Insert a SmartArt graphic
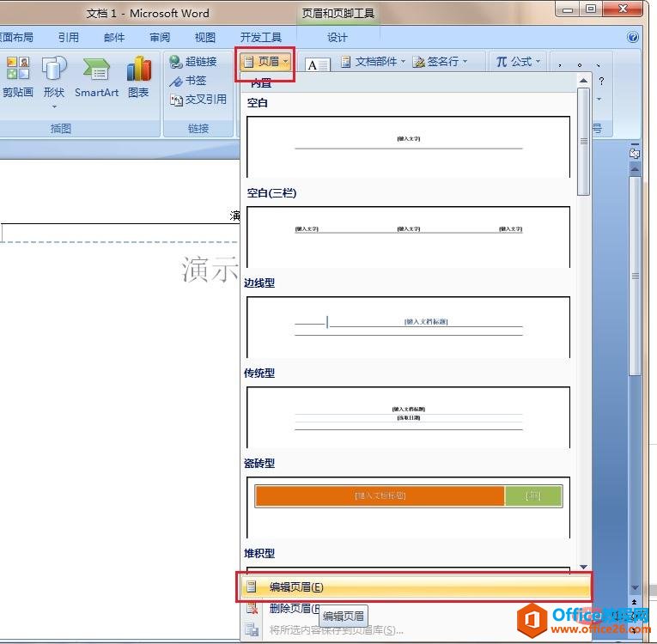The image size is (657, 644). pos(96,77)
